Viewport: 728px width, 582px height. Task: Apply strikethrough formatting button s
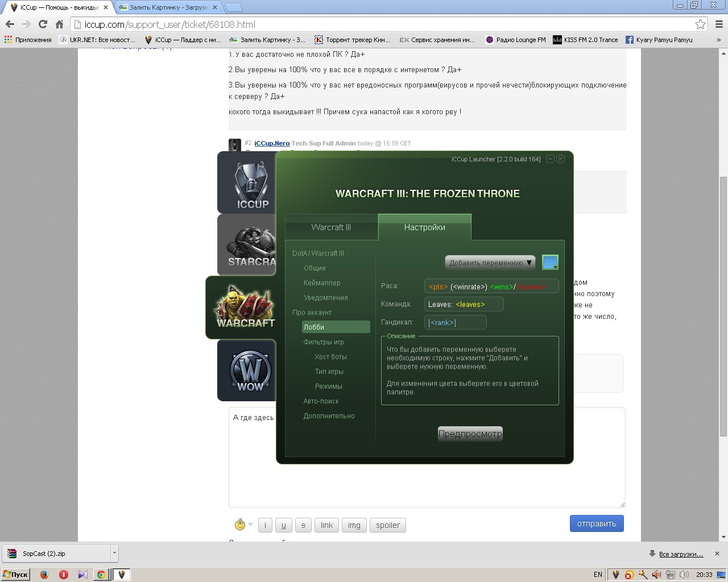click(x=303, y=525)
